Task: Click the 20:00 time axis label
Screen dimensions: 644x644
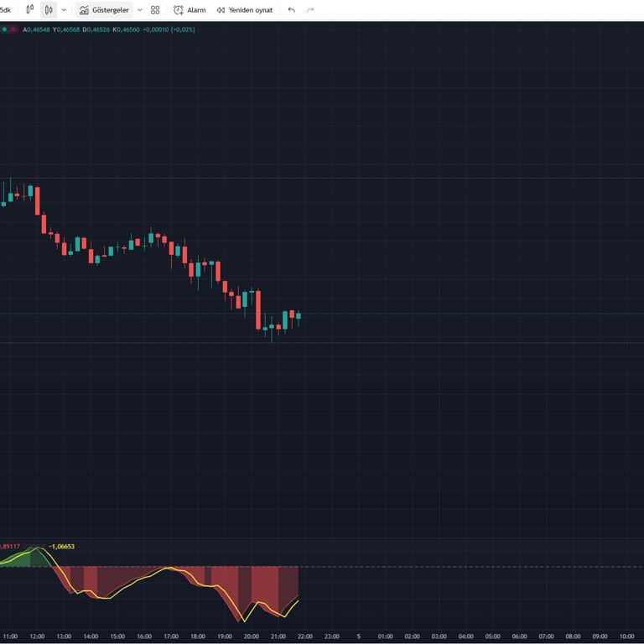Action: click(x=252, y=636)
